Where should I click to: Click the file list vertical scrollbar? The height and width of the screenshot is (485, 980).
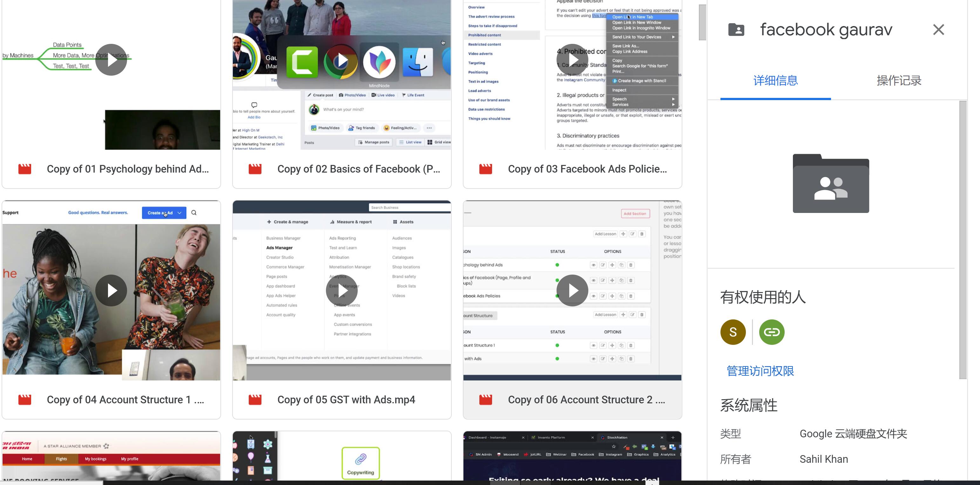(702, 22)
